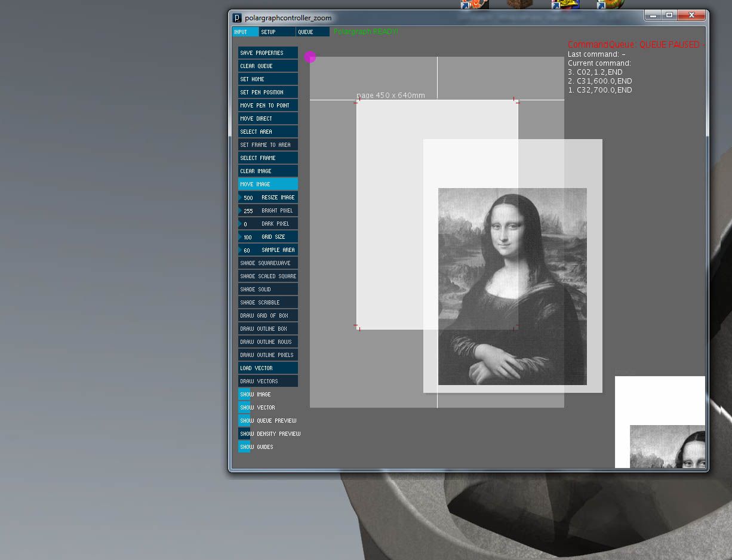Click the Clear Queue button
732x560 pixels.
268,66
